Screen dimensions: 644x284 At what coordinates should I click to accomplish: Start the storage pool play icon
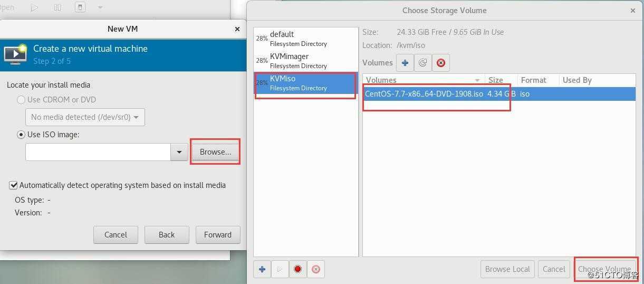point(280,269)
